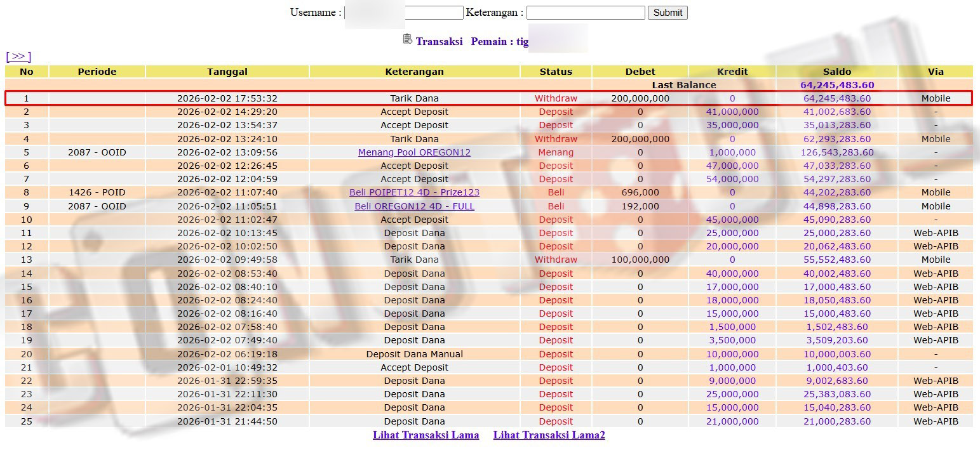Click the Lihat Transaksi Lama2 link
Screen dimensions: 980x455
[549, 435]
